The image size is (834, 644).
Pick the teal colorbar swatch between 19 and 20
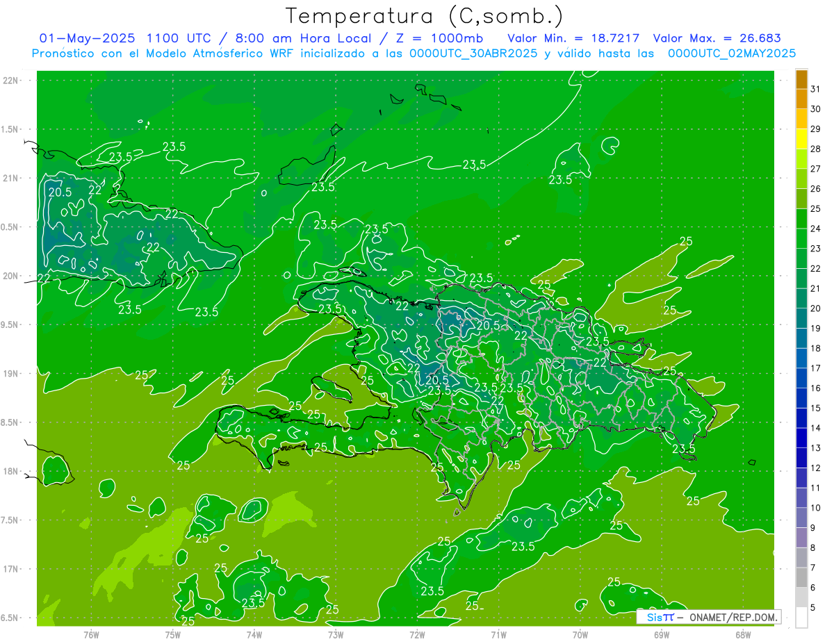[801, 318]
